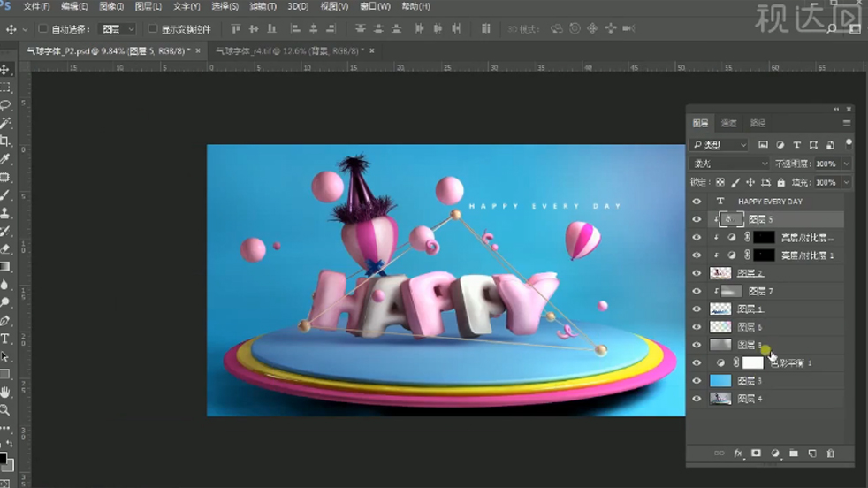The image size is (868, 488).
Task: Open the fill slider dropdown arrow
Action: tap(847, 182)
